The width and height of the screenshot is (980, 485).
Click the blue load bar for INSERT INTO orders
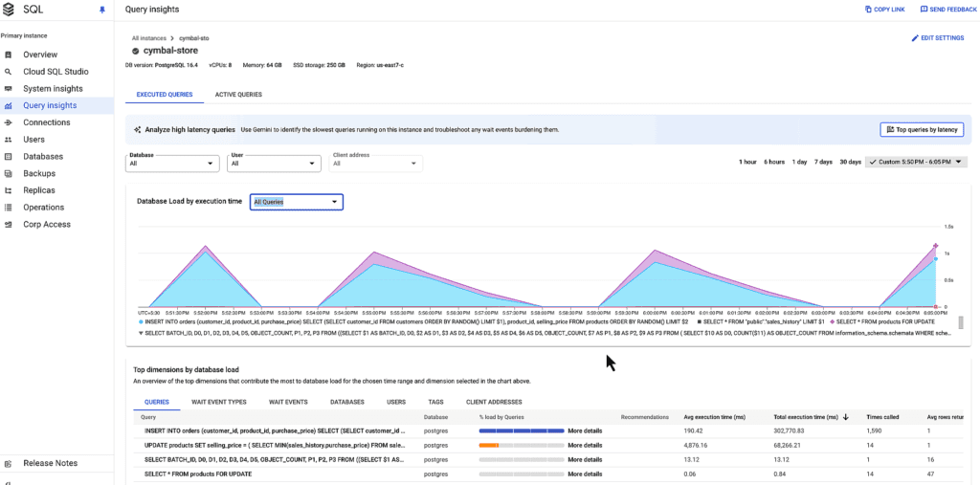522,430
